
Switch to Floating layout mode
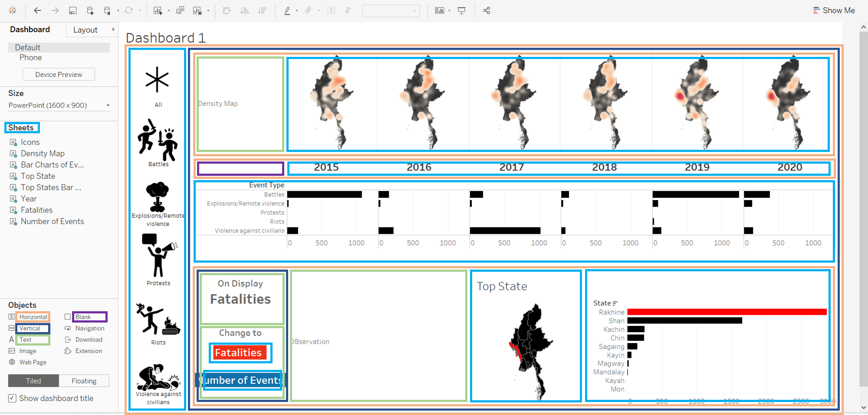[84, 381]
